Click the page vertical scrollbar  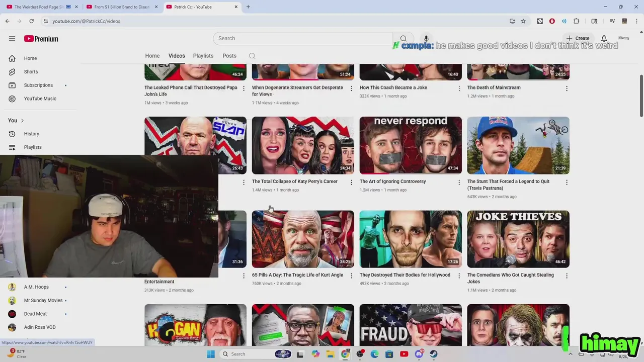click(641, 96)
